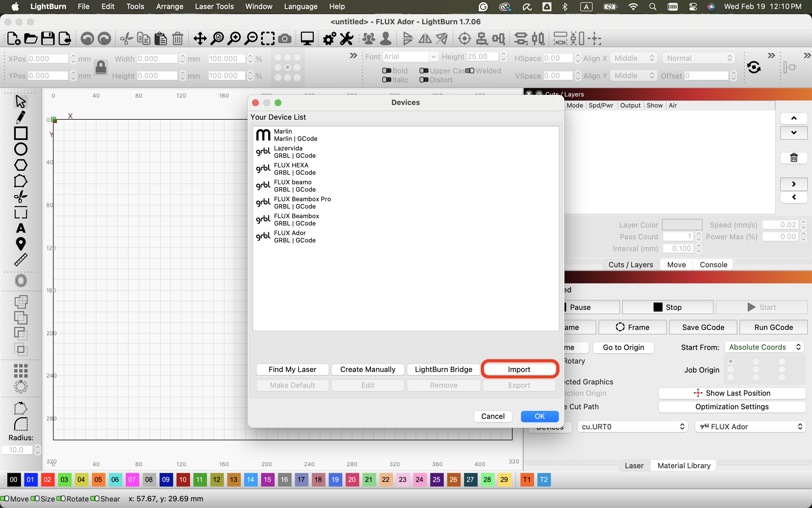Viewport: 812px width, 508px height.
Task: Click the Redo arrow icon
Action: (104, 39)
